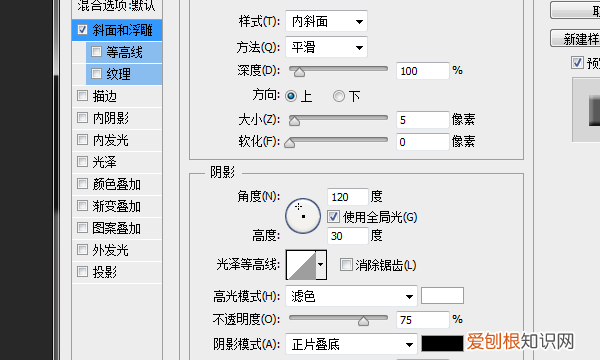
Task: Select direction 下 radio button
Action: pyautogui.click(x=339, y=96)
